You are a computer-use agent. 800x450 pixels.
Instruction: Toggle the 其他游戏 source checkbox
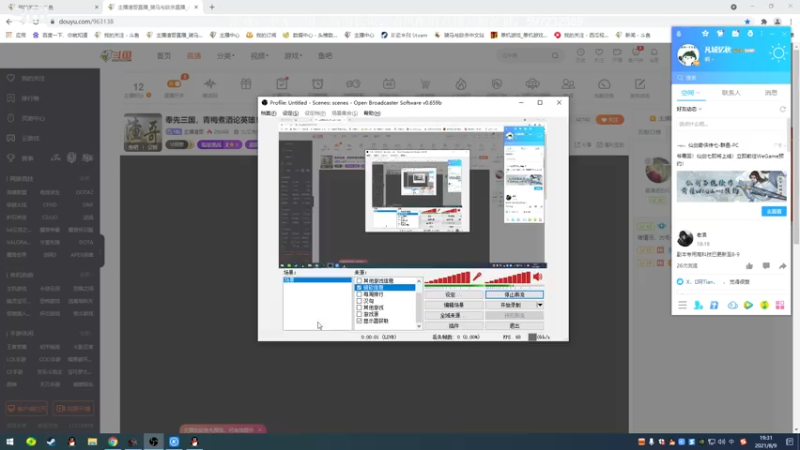[x=359, y=307]
